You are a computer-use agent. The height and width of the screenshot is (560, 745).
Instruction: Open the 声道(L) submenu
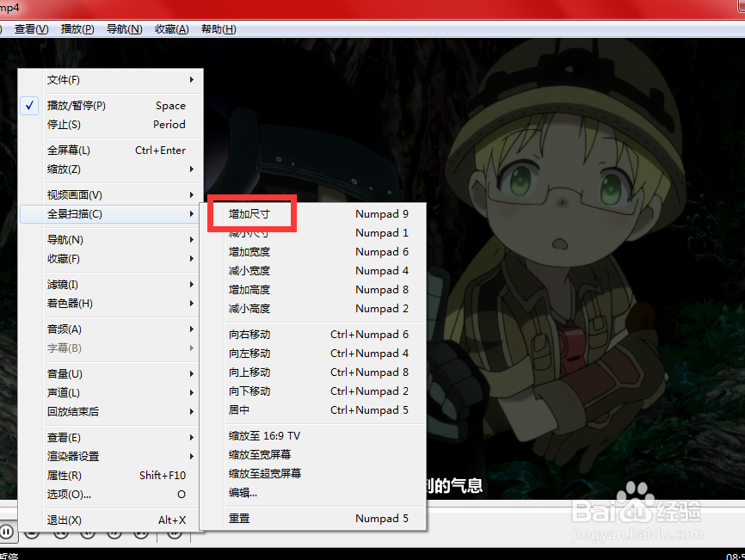pos(111,392)
